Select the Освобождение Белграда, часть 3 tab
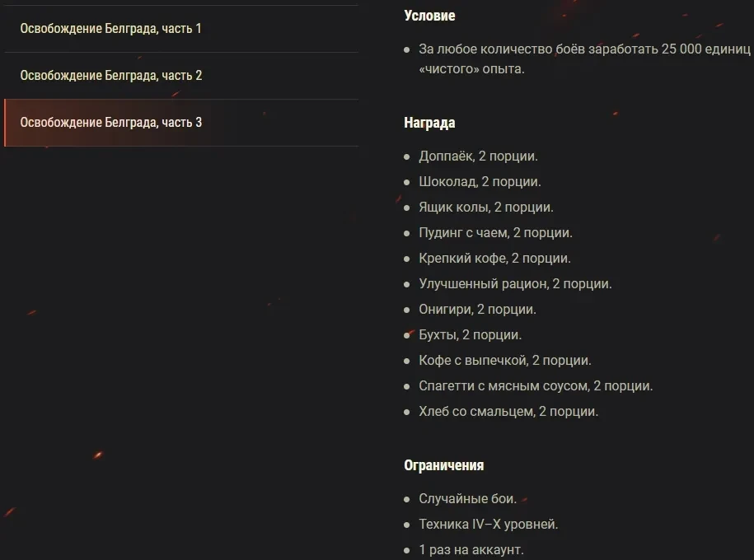Viewport: 754px width, 560px height. pyautogui.click(x=110, y=123)
